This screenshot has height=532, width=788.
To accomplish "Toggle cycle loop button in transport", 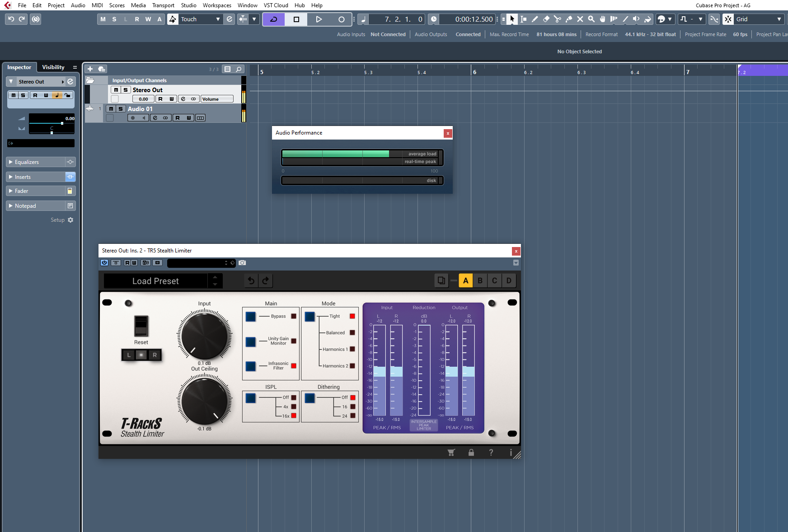I will 274,19.
